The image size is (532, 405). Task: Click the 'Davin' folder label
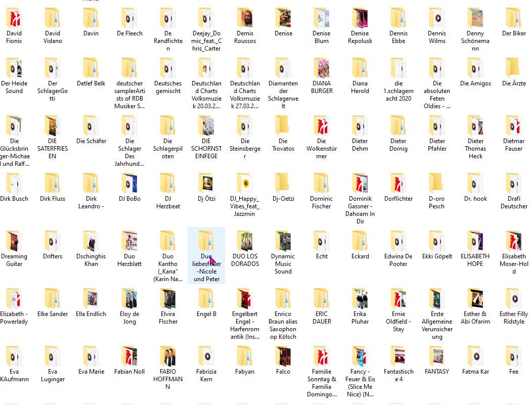[91, 33]
